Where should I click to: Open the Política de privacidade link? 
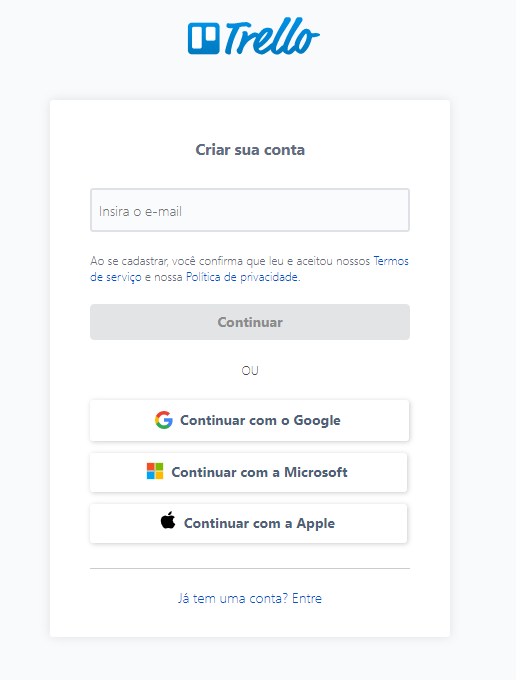(242, 277)
